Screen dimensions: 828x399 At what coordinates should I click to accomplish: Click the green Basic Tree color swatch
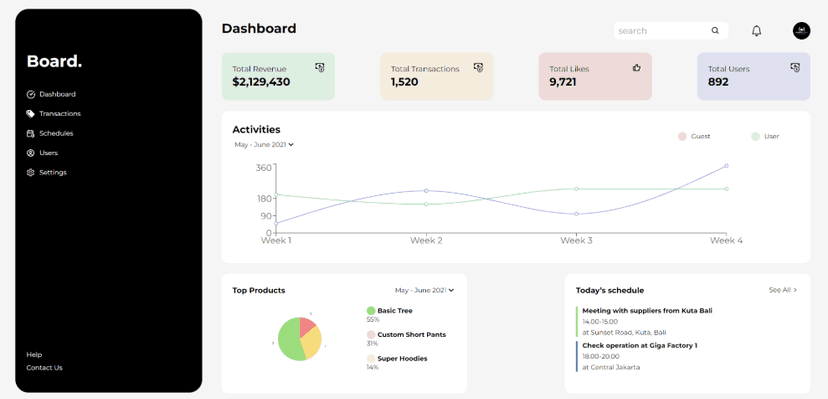(x=371, y=311)
